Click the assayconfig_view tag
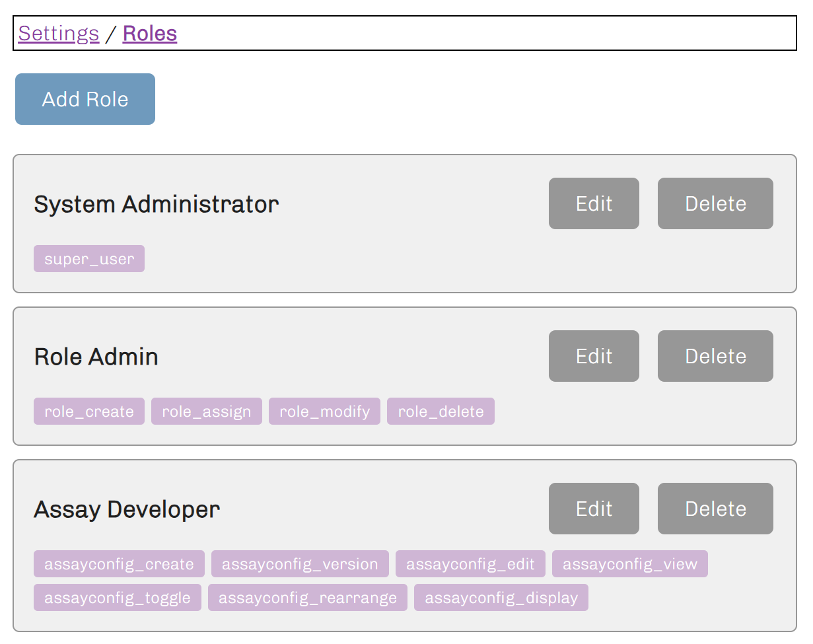 629,564
